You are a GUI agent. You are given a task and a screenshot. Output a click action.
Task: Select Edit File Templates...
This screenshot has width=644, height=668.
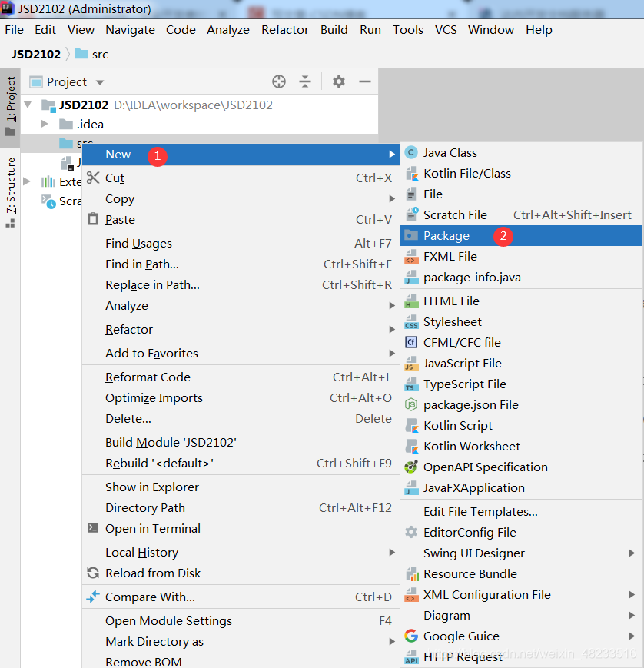pyautogui.click(x=521, y=512)
